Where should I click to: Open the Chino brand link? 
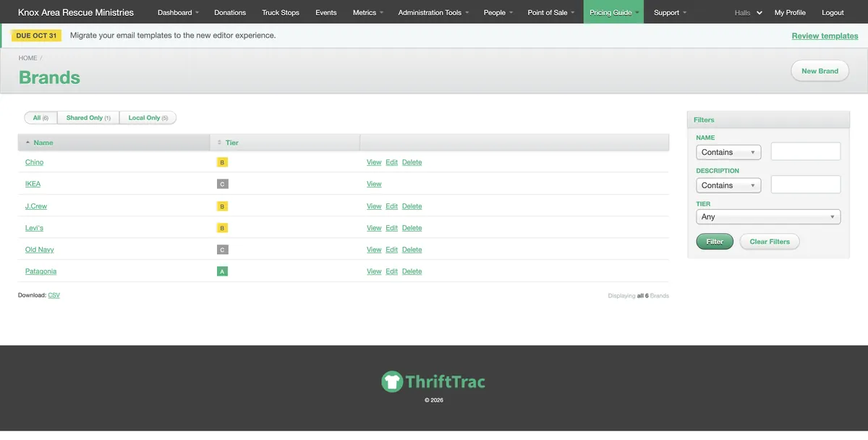(34, 163)
